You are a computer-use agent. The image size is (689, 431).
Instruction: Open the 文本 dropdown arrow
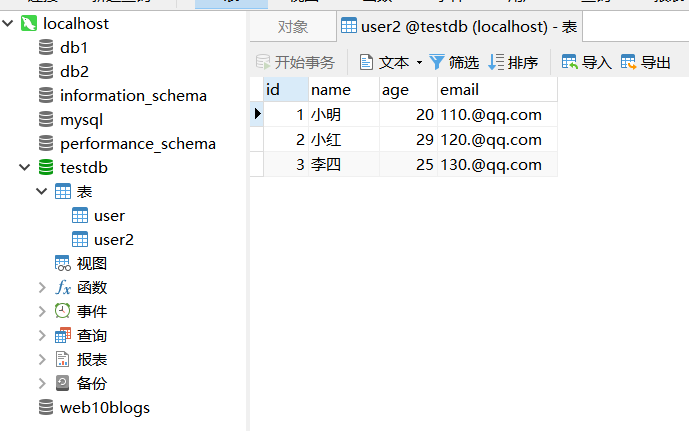pyautogui.click(x=419, y=63)
